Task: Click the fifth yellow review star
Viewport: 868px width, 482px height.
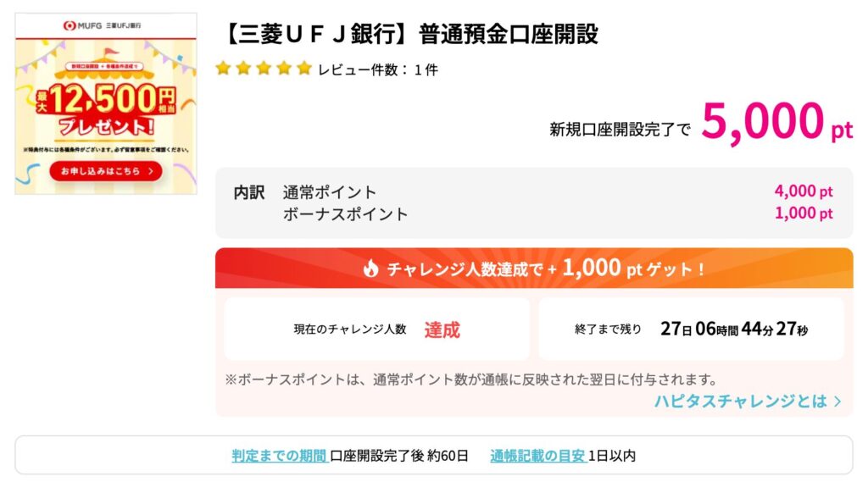Action: [x=304, y=69]
